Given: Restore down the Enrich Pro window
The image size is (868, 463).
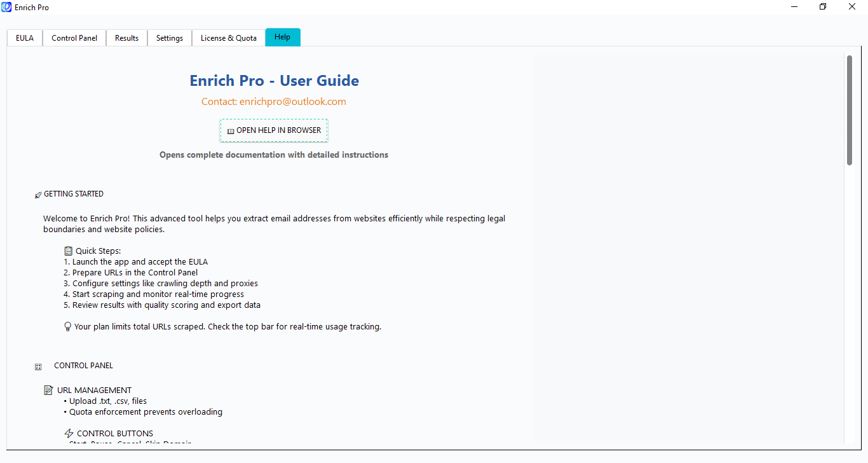Looking at the screenshot, I should (x=824, y=7).
